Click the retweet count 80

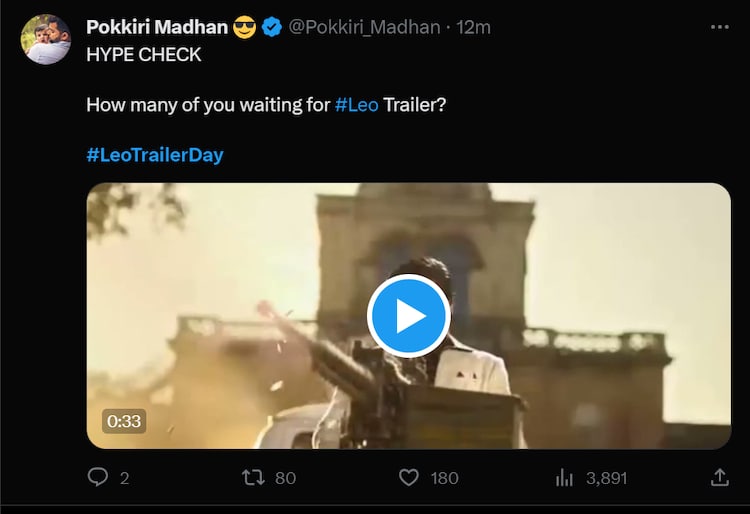coord(285,478)
